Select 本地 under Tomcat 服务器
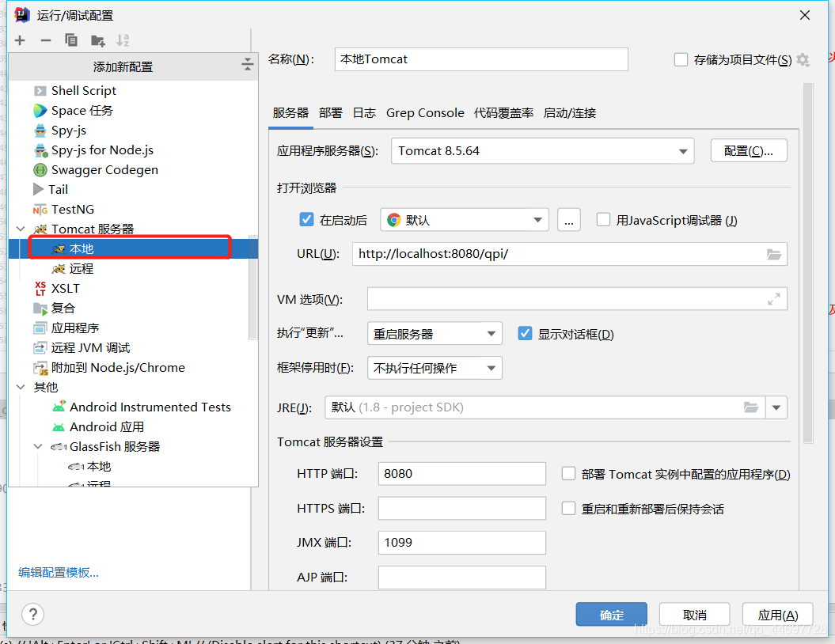 (134, 248)
